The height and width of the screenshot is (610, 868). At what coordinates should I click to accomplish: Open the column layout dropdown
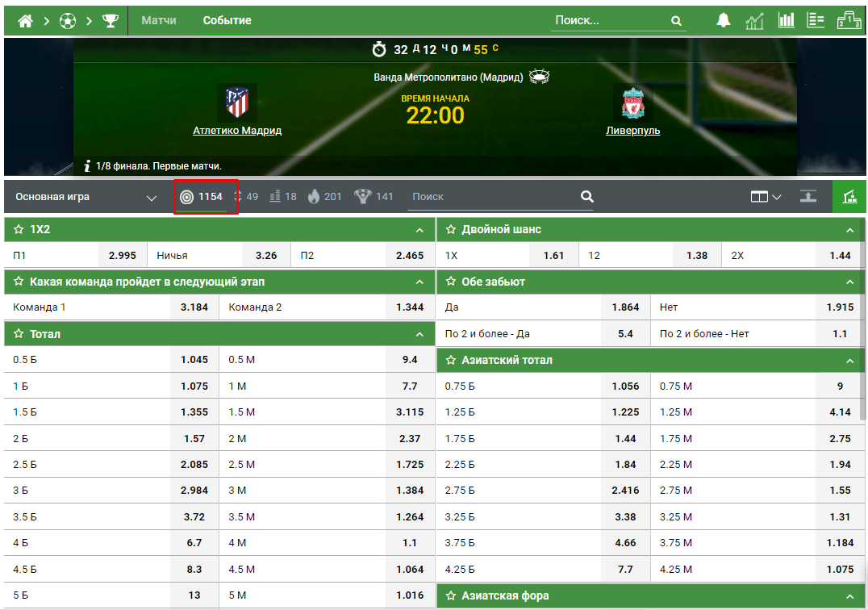[766, 197]
